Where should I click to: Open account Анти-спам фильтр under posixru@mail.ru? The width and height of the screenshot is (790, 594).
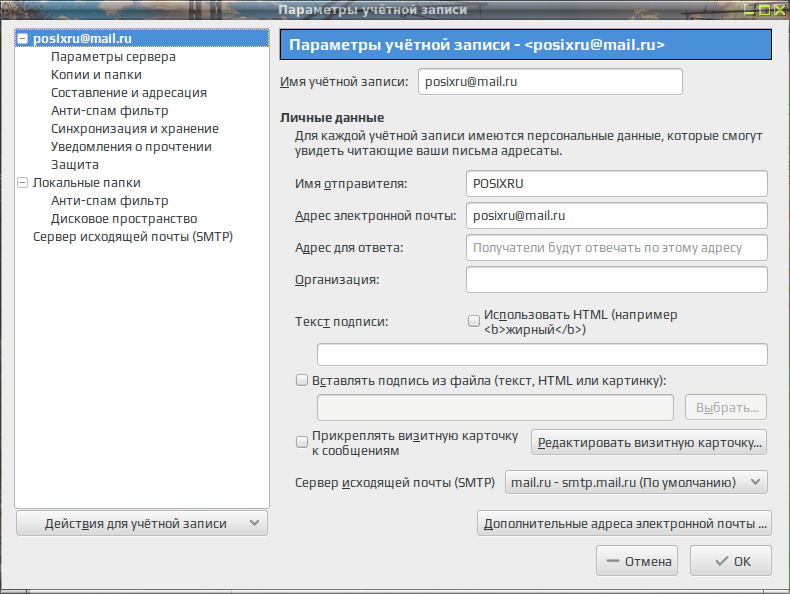click(110, 111)
